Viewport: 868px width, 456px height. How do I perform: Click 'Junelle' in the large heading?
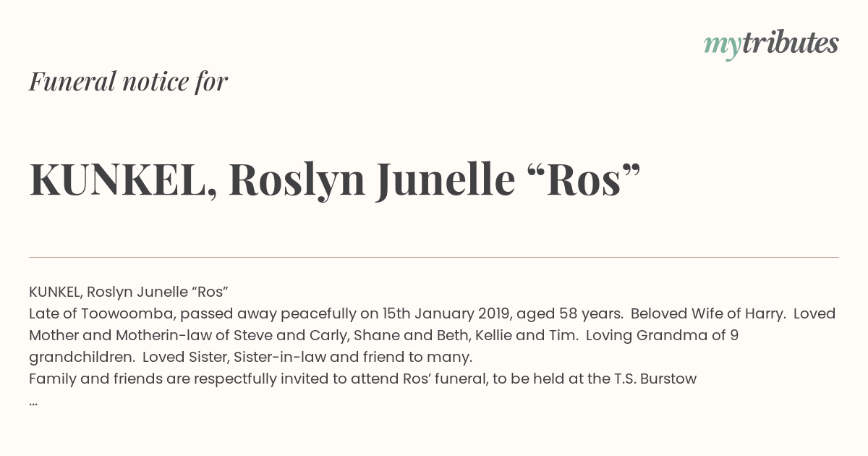click(445, 180)
